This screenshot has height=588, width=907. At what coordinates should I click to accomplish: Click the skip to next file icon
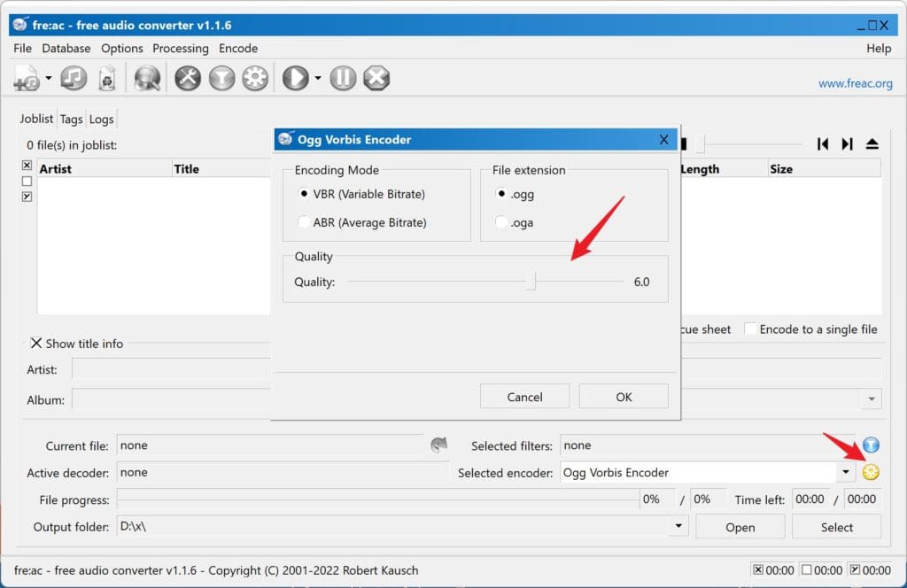coord(439,445)
